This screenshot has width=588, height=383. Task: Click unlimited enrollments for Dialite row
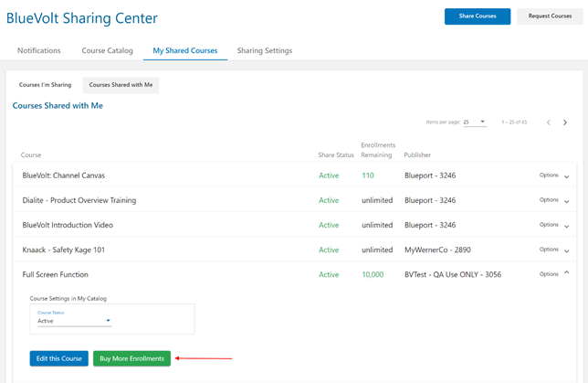click(x=377, y=200)
